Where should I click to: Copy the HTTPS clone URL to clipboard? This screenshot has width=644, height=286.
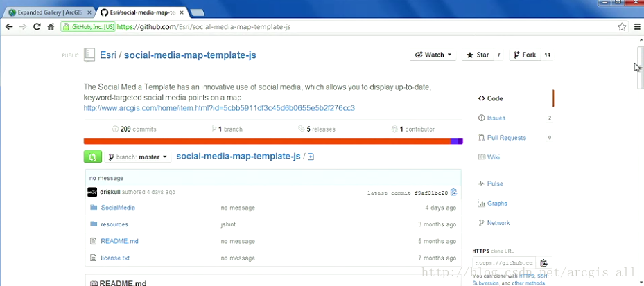[543, 263]
